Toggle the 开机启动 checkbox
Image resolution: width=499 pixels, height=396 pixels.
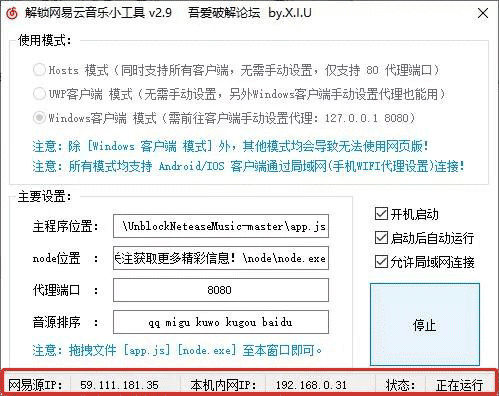coord(381,214)
